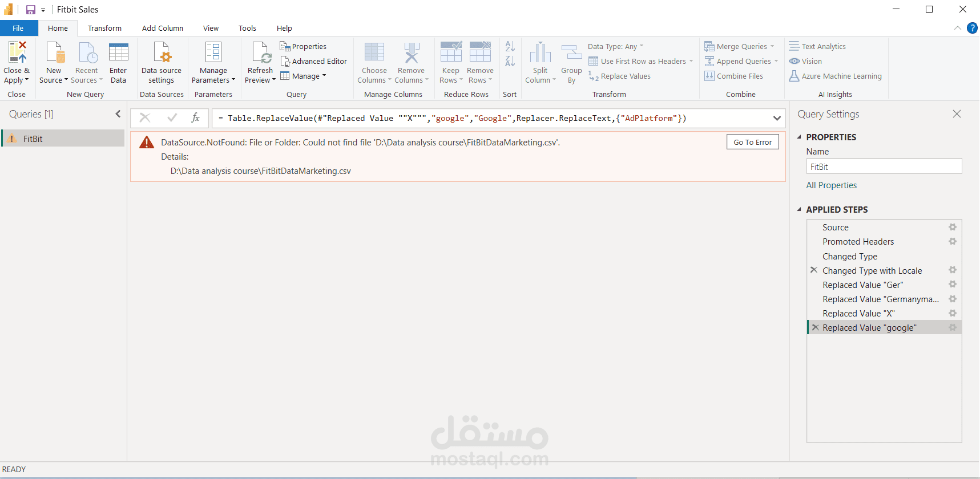Open Close & Apply dropdown arrow
Image resolution: width=980 pixels, height=479 pixels.
pyautogui.click(x=27, y=80)
